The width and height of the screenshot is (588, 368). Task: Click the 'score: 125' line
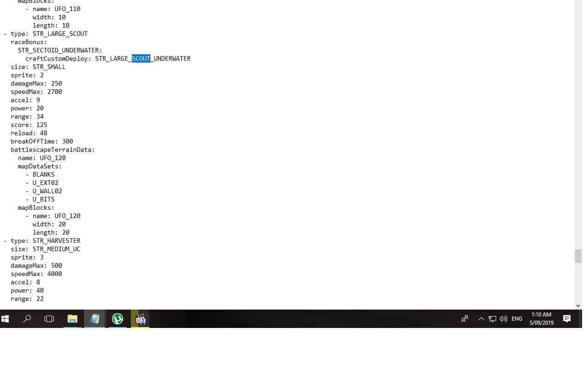point(29,125)
